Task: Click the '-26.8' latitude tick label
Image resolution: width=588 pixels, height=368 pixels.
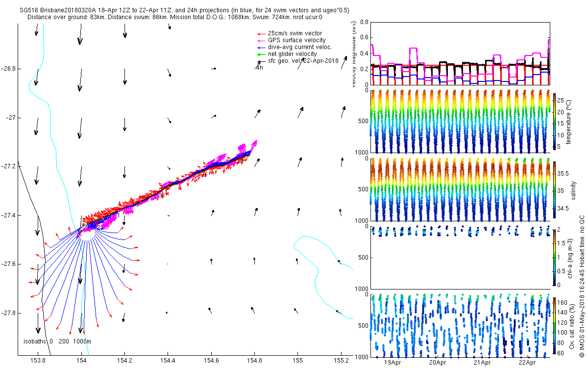Action: [8, 69]
